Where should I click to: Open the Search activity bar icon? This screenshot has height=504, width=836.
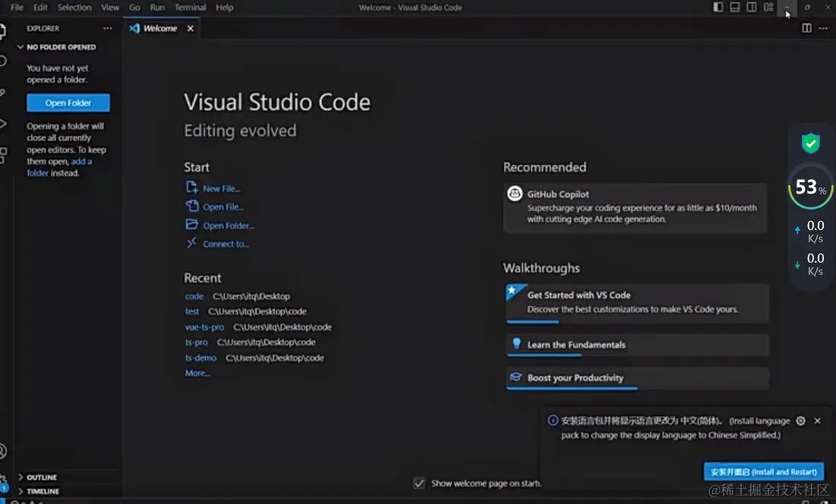click(x=2, y=61)
